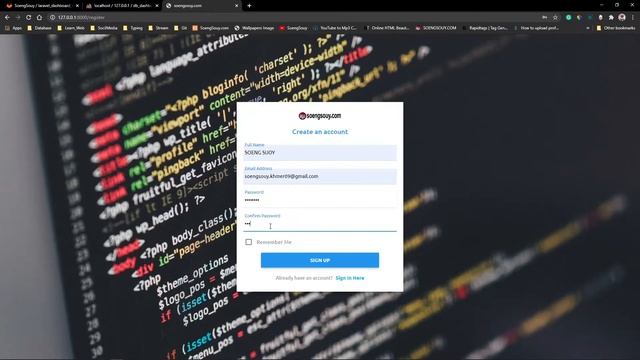Go back using the browser back arrow
The image size is (640, 360).
7,18
